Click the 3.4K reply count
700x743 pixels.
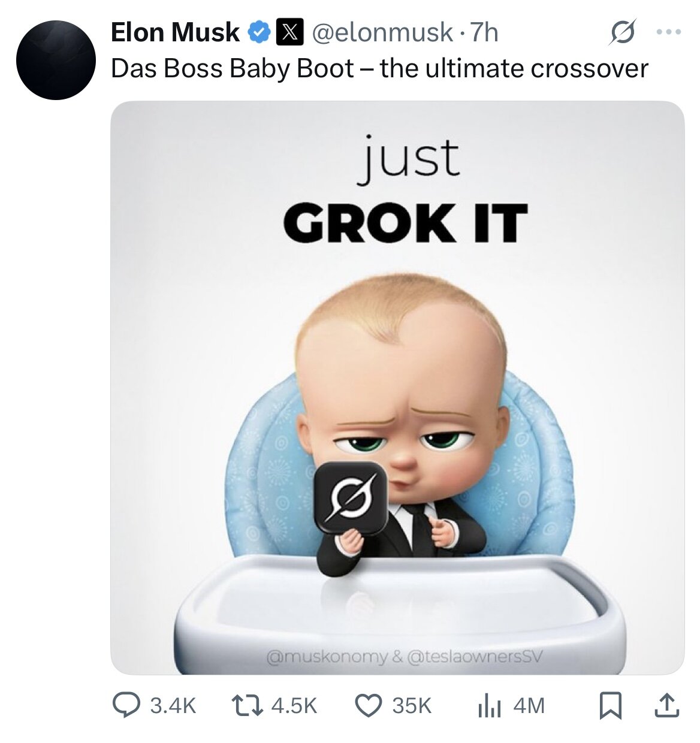coord(173,705)
